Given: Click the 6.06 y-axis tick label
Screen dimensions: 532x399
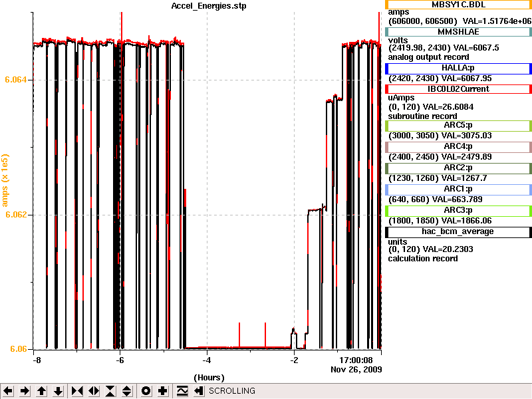Looking at the screenshot, I should pos(19,348).
